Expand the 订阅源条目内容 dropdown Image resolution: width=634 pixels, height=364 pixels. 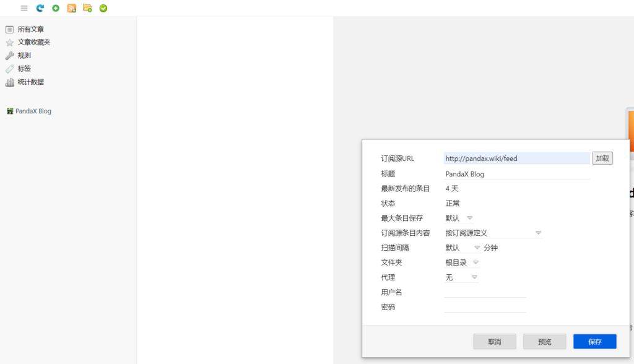[x=493, y=233]
